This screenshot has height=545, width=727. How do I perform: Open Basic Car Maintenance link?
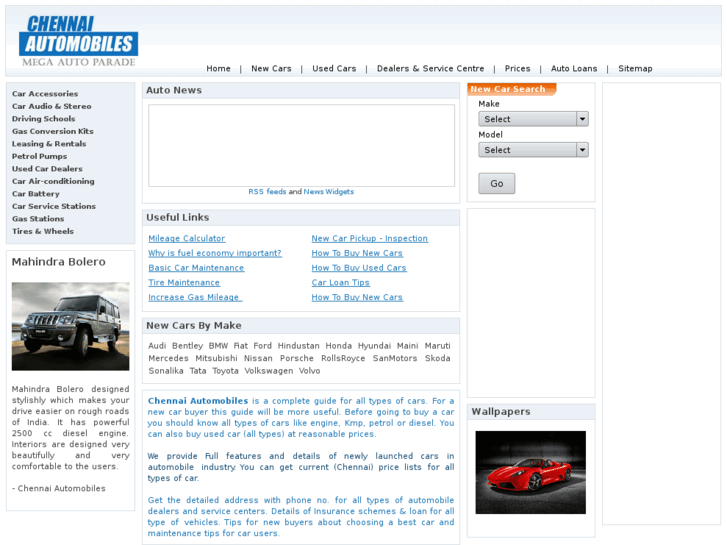tap(196, 268)
